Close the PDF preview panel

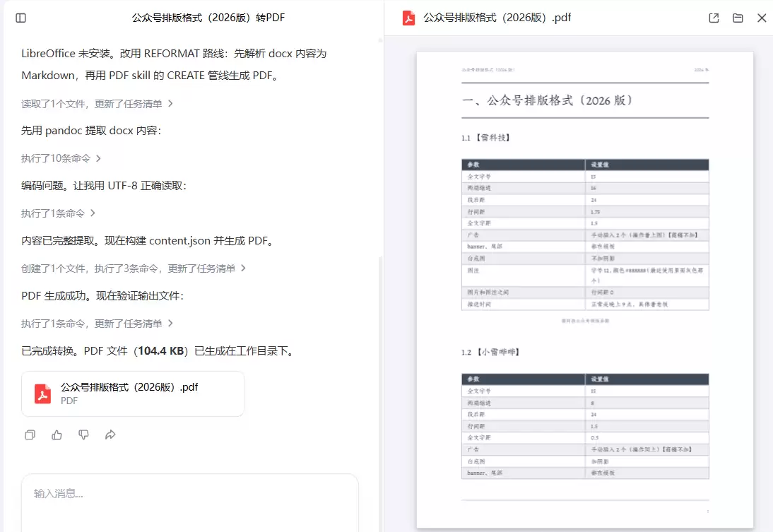click(762, 18)
